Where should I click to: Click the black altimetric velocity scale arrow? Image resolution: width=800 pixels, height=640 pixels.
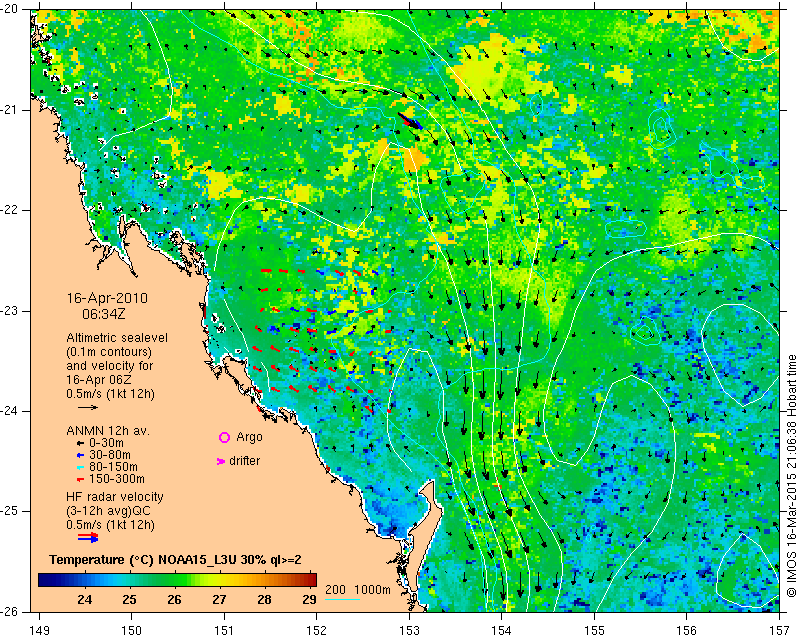coord(88,407)
